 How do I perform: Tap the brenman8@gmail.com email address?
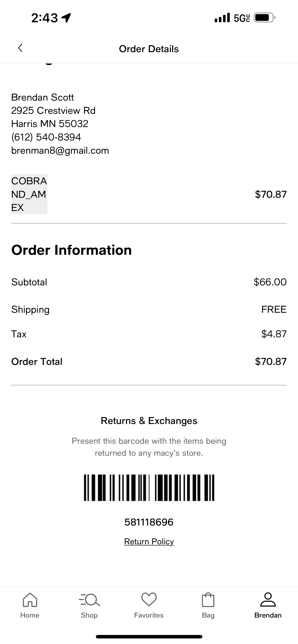(x=60, y=150)
